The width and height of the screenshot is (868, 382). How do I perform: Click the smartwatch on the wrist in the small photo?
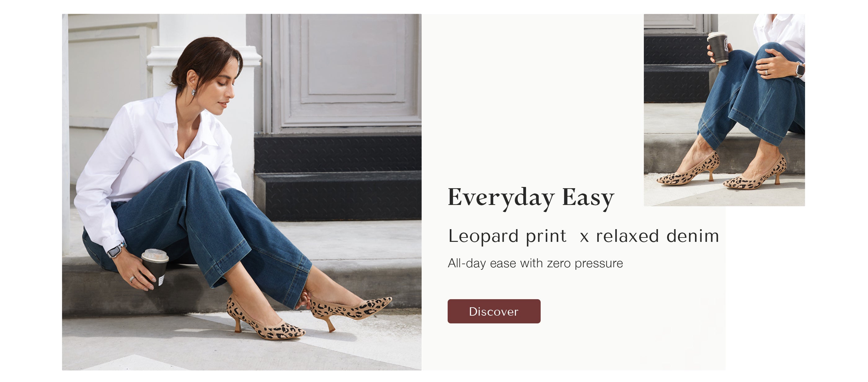point(799,70)
